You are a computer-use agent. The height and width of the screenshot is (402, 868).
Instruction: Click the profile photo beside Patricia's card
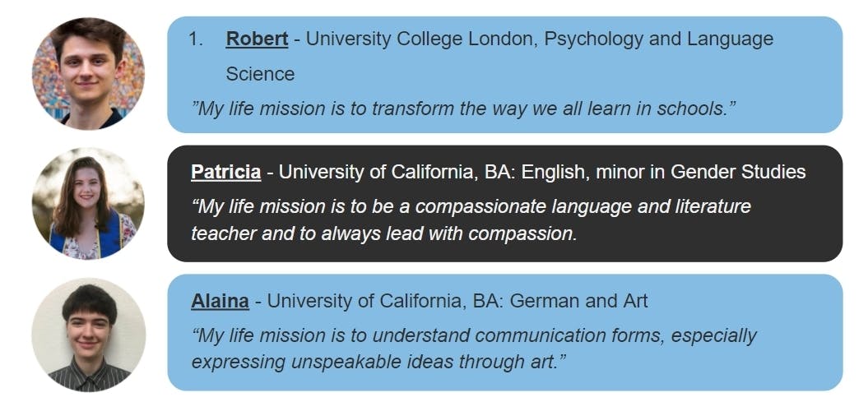click(x=88, y=203)
